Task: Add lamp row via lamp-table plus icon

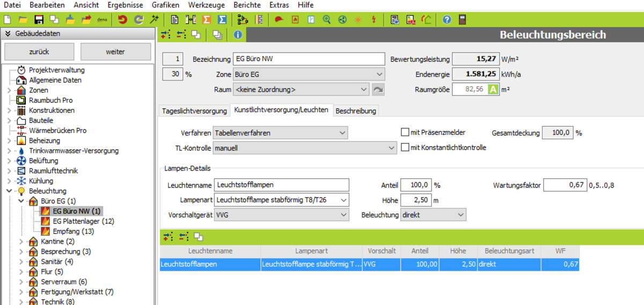Action: (x=169, y=236)
